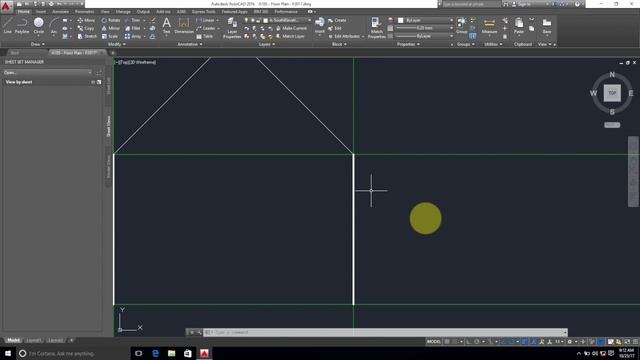Expand the Modify panel
Viewport: 640px width, 360px height.
point(116,44)
